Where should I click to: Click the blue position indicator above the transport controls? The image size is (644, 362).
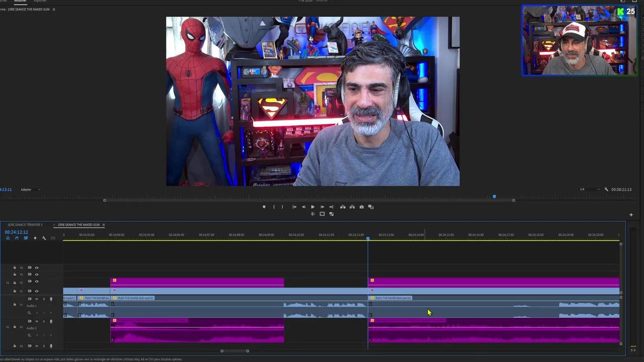[494, 197]
